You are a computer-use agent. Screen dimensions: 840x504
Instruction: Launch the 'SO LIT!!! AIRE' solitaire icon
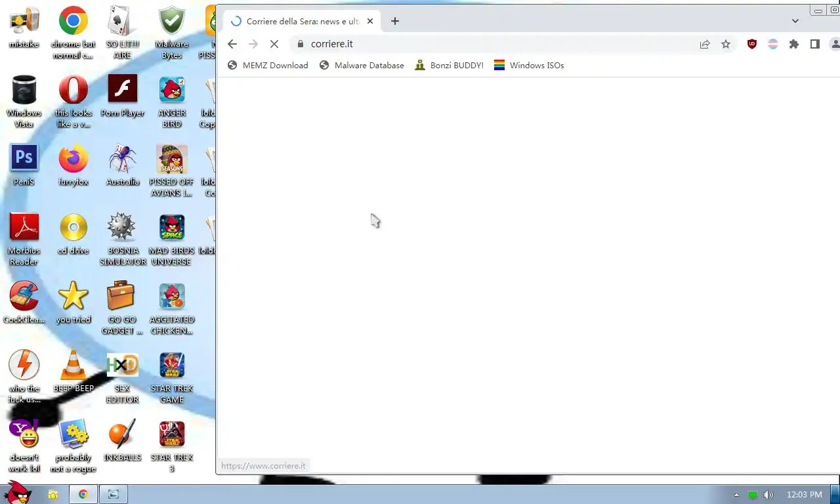click(123, 32)
